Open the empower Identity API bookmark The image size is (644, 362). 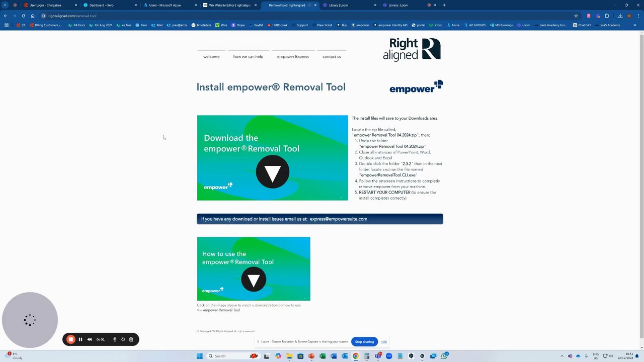pos(390,25)
